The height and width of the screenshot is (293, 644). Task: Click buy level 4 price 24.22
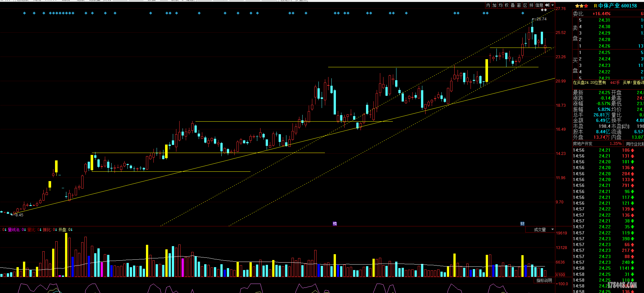click(605, 72)
